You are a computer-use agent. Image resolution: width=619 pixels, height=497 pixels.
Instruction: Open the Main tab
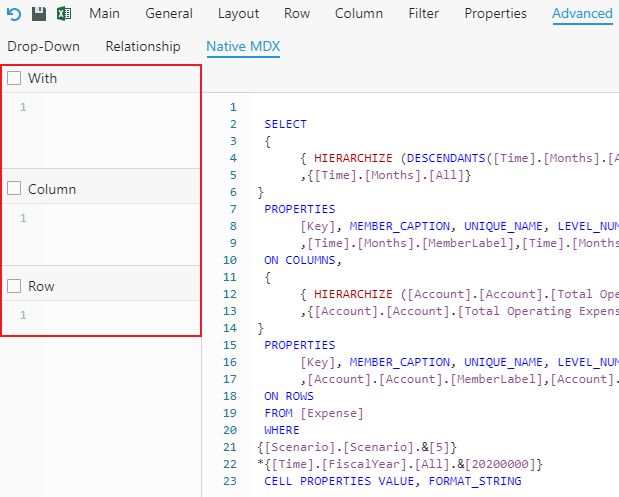(x=104, y=14)
